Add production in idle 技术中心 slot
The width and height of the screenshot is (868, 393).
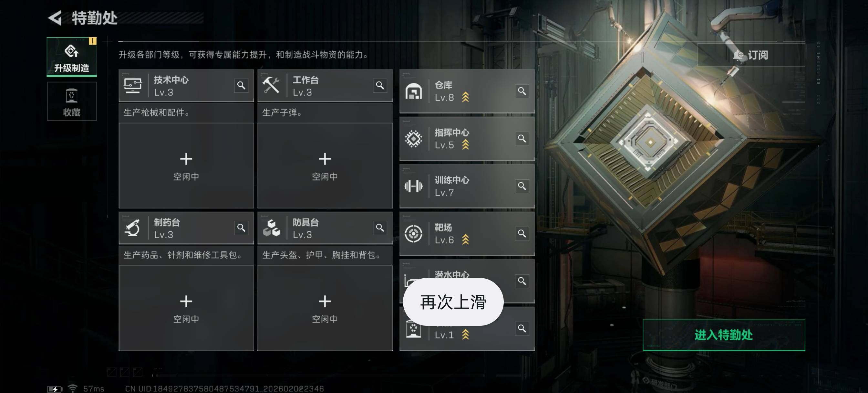click(x=186, y=165)
